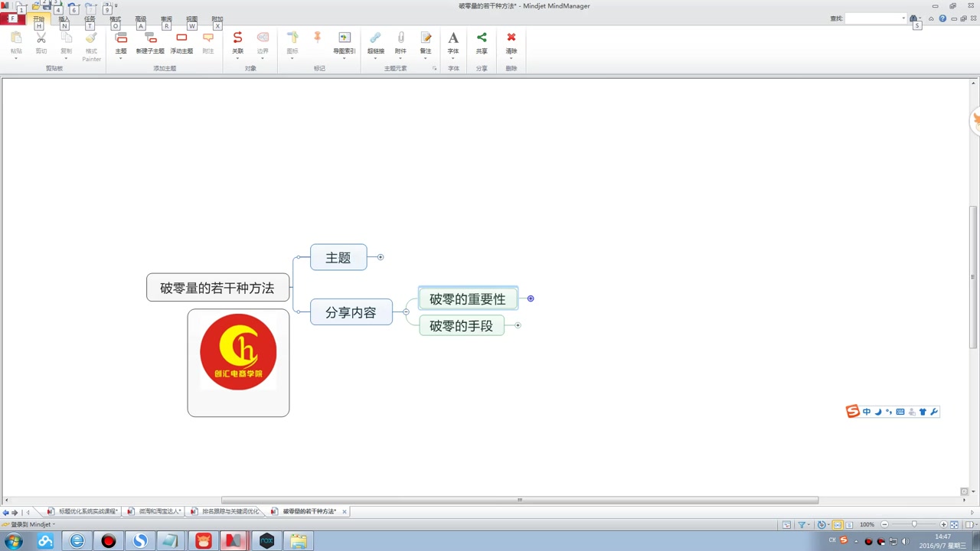Open the file explorer taskbar icon
Screen dimensions: 980x551
tap(298, 541)
